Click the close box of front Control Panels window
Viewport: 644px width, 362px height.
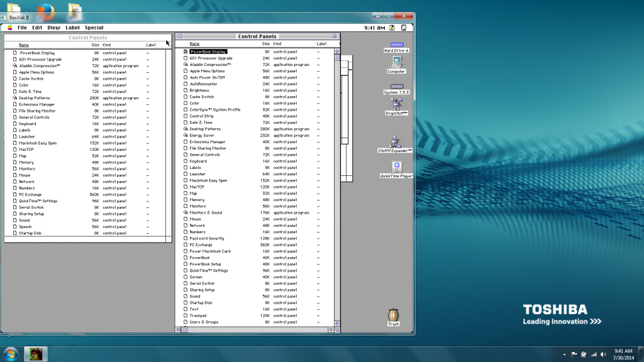click(180, 36)
